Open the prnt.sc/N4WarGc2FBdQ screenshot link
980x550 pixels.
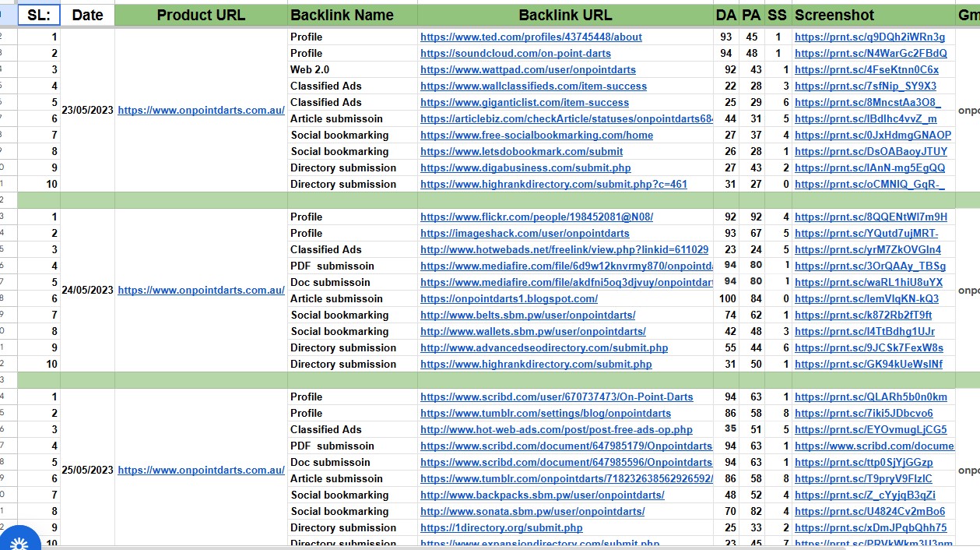click(871, 53)
